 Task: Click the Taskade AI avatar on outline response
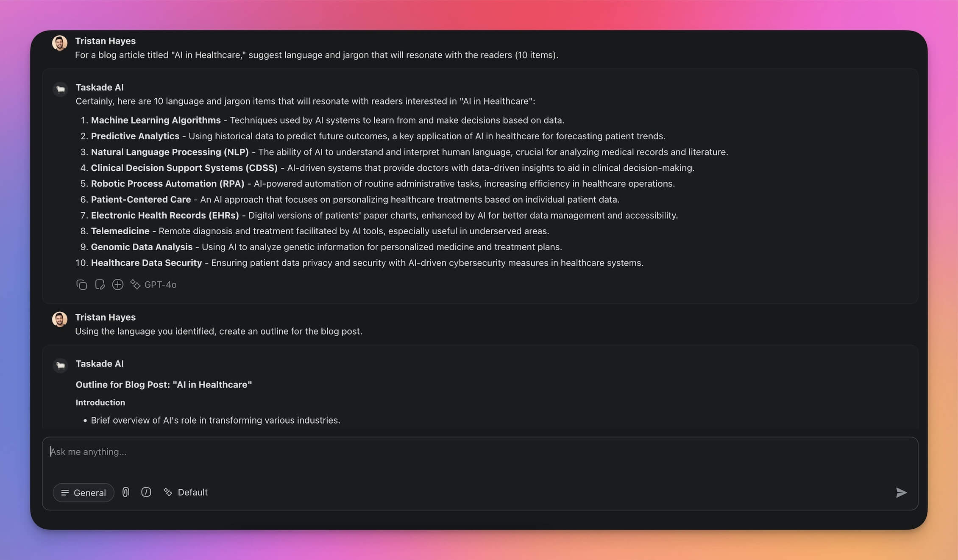coord(61,366)
